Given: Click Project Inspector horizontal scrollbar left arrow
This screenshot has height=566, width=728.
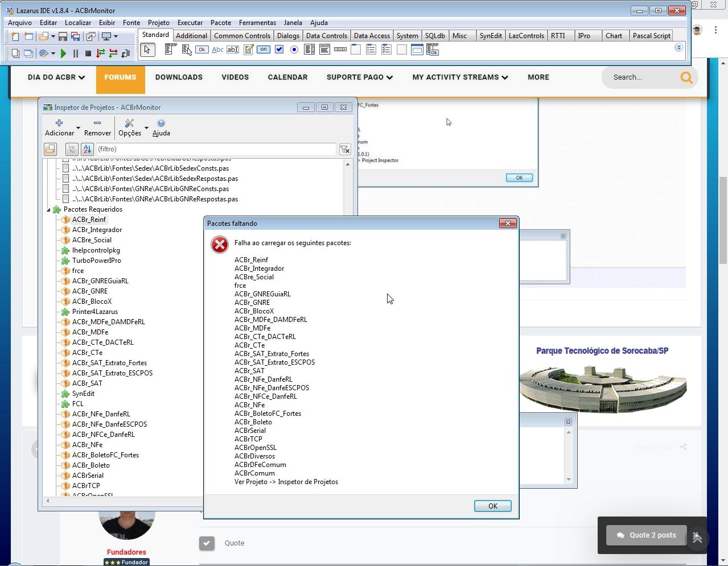Looking at the screenshot, I should 48,501.
